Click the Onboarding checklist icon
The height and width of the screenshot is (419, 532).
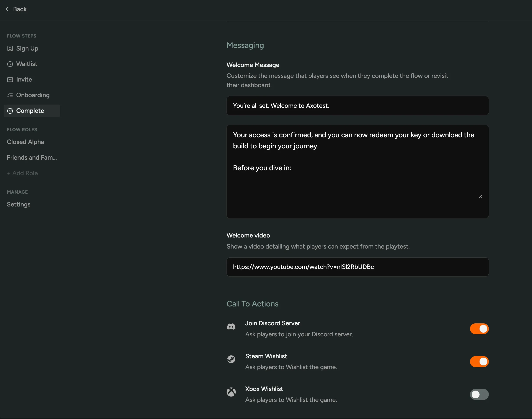tap(10, 95)
